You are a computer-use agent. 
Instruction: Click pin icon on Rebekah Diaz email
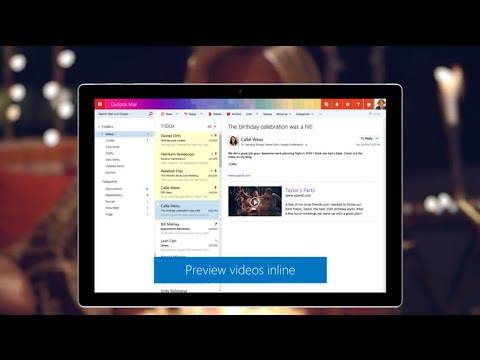pos(216,171)
